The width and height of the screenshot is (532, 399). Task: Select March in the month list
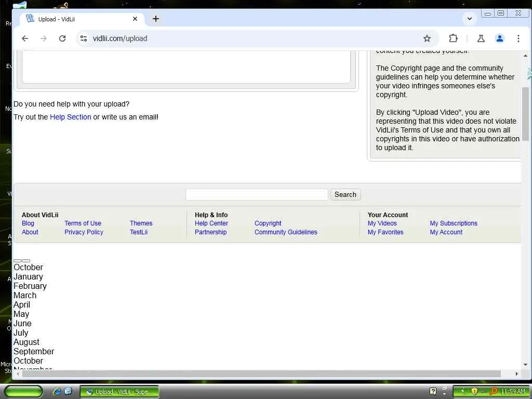[x=25, y=296]
